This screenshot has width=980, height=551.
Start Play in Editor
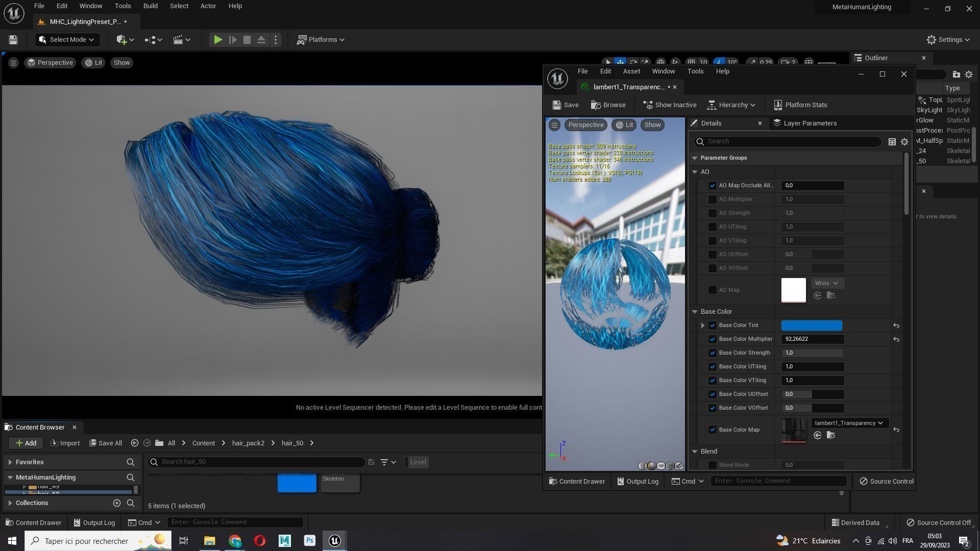(x=218, y=40)
